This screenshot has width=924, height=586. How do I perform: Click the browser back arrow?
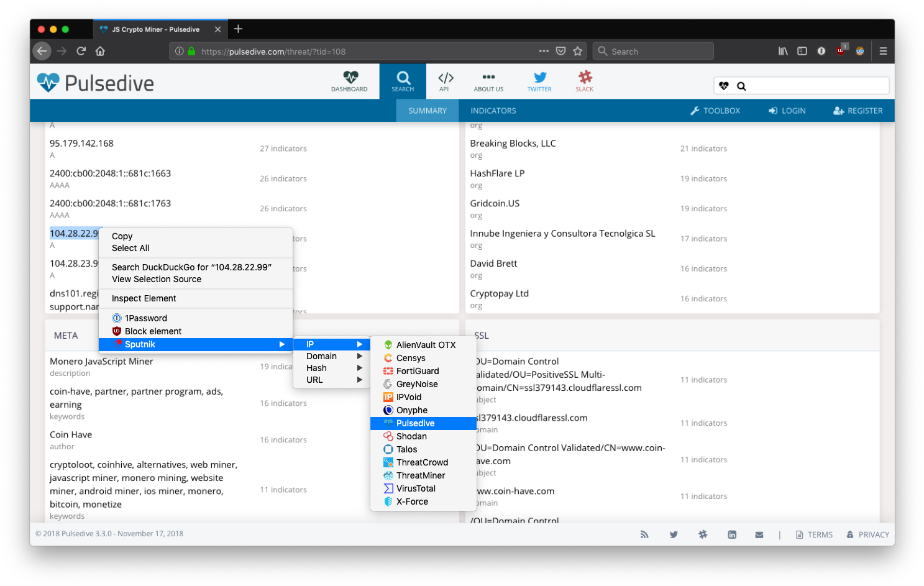point(42,51)
